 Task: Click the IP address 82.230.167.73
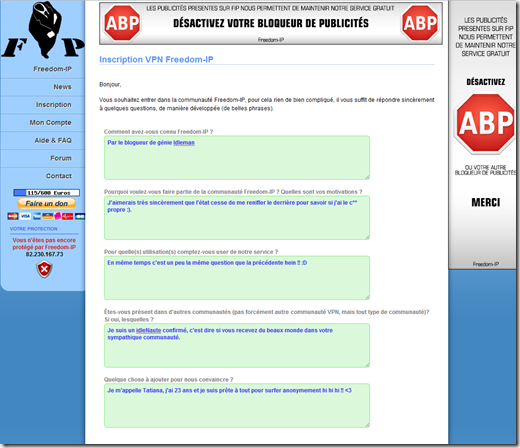point(44,254)
